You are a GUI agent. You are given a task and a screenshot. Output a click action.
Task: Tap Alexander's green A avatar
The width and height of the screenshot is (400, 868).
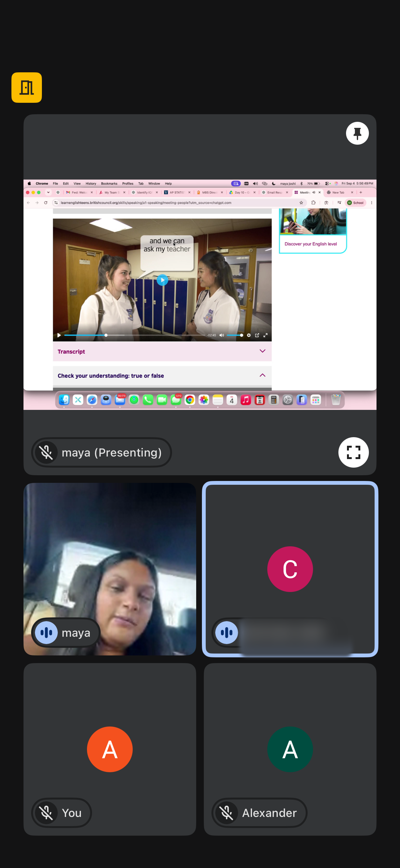290,749
